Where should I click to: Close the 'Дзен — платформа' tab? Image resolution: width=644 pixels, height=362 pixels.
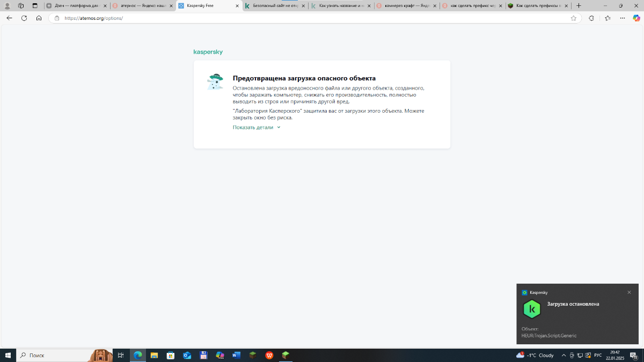coord(105,5)
